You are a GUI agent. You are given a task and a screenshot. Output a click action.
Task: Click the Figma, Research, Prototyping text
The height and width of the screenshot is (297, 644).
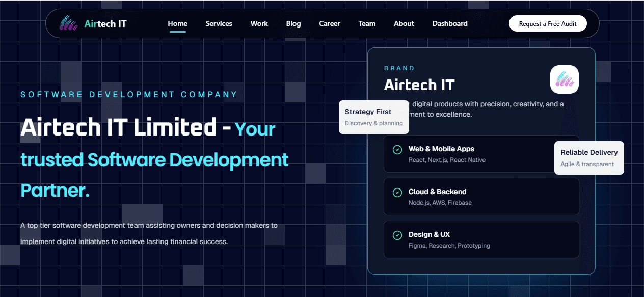click(x=449, y=246)
